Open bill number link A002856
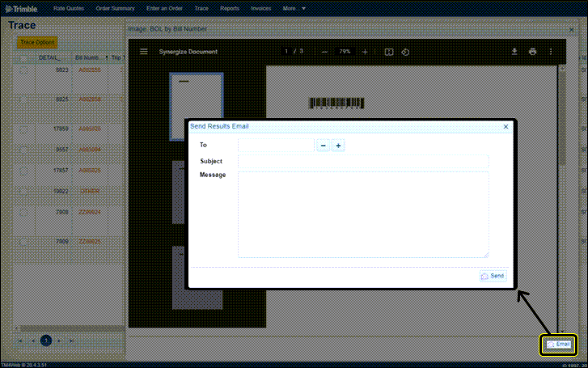Image resolution: width=588 pixels, height=368 pixels. (x=90, y=70)
